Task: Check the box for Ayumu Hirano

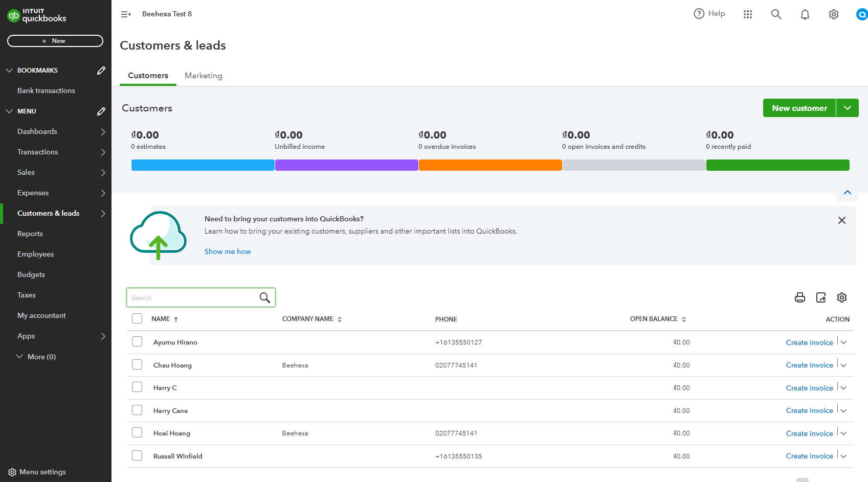Action: (137, 341)
